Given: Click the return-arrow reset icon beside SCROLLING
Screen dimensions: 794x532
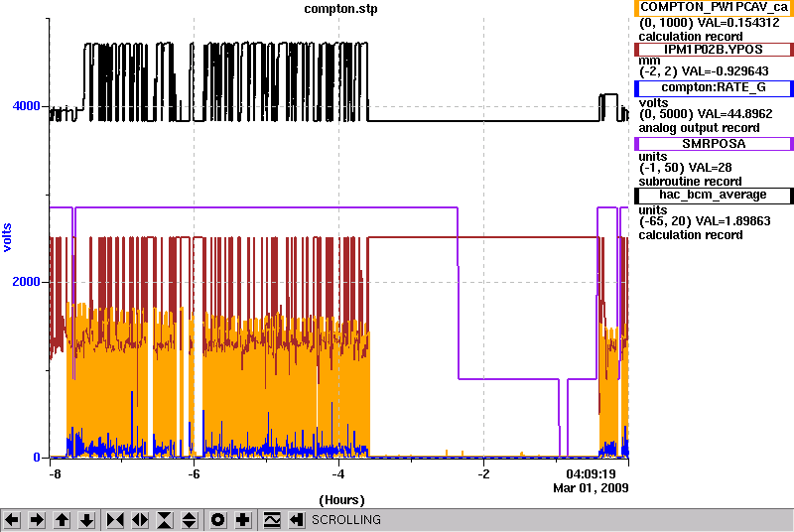Looking at the screenshot, I should (x=297, y=520).
